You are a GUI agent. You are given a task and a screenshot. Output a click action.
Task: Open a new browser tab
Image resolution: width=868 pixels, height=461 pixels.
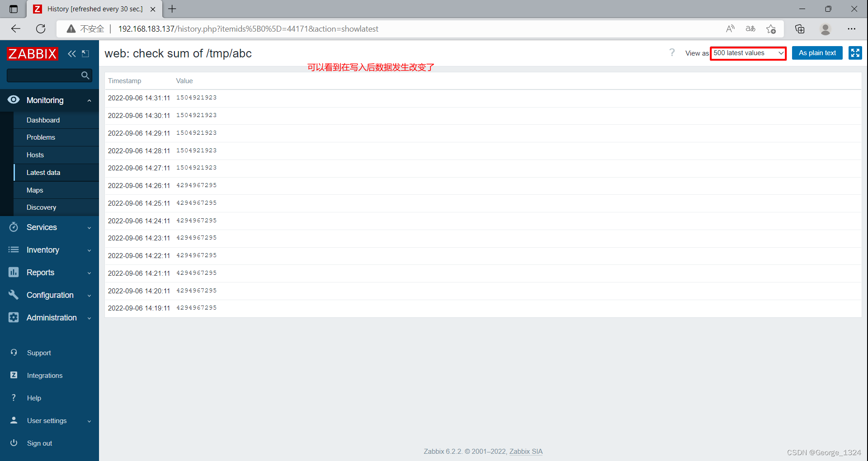coord(172,9)
